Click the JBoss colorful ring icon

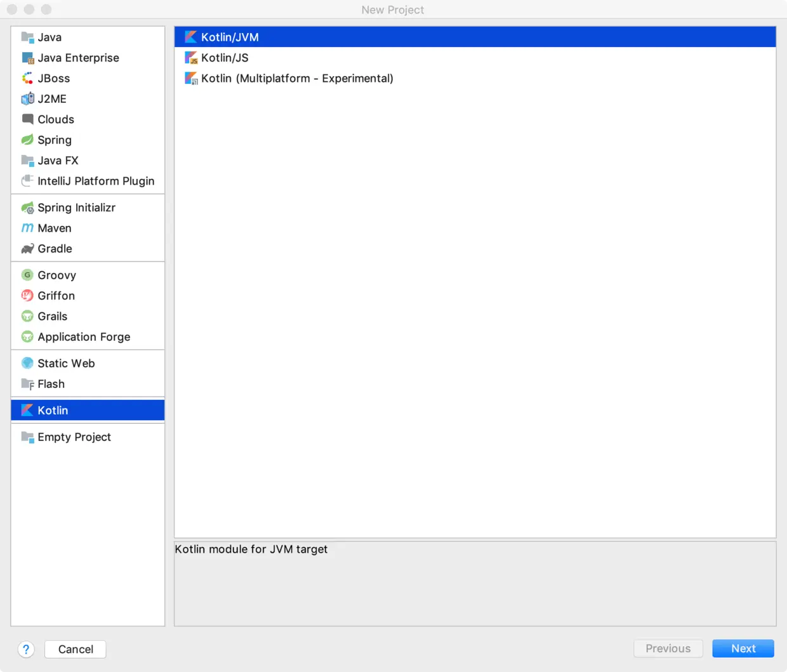point(27,78)
